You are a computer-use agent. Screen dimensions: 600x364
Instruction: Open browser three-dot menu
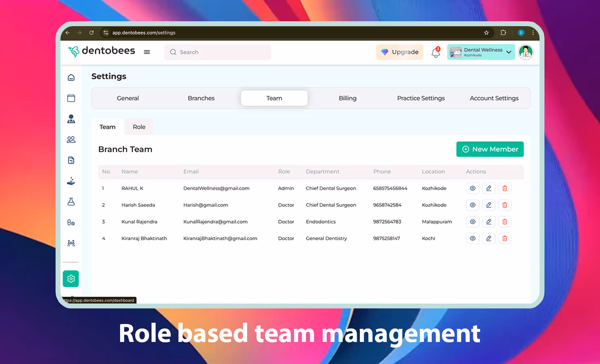(x=533, y=33)
